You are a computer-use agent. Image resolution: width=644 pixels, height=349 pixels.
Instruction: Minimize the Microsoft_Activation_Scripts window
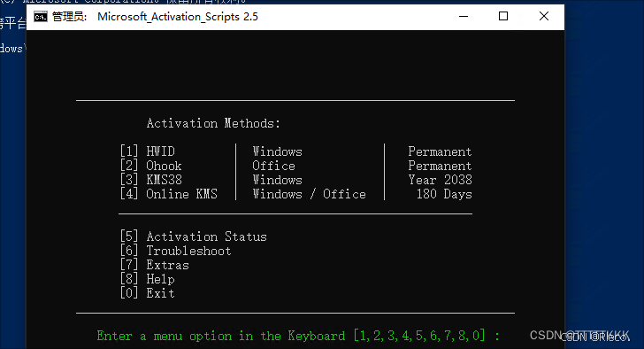tap(464, 17)
